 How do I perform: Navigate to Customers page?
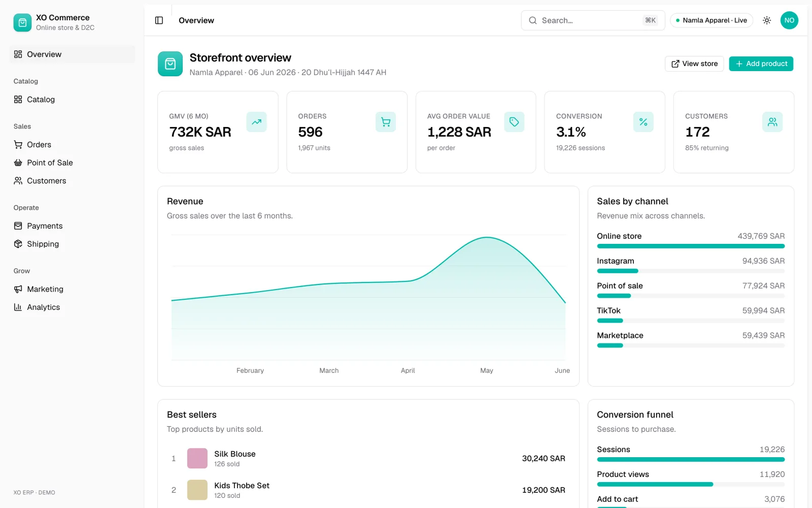click(x=72, y=181)
